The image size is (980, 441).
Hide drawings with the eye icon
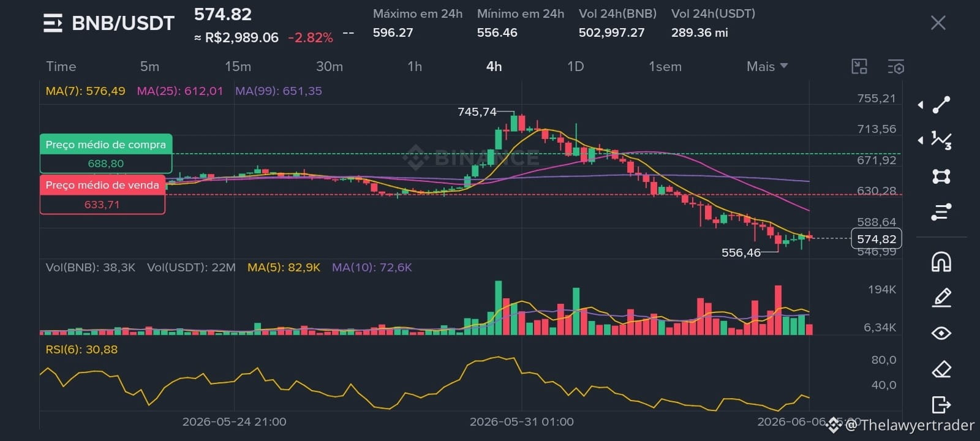941,333
